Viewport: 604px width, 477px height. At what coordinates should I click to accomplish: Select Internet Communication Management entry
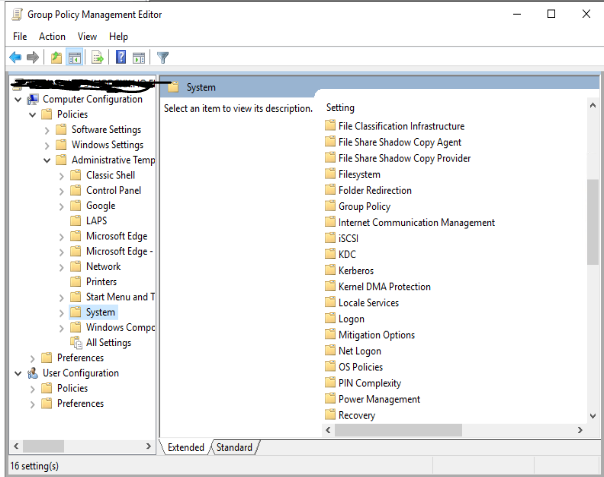click(x=416, y=222)
